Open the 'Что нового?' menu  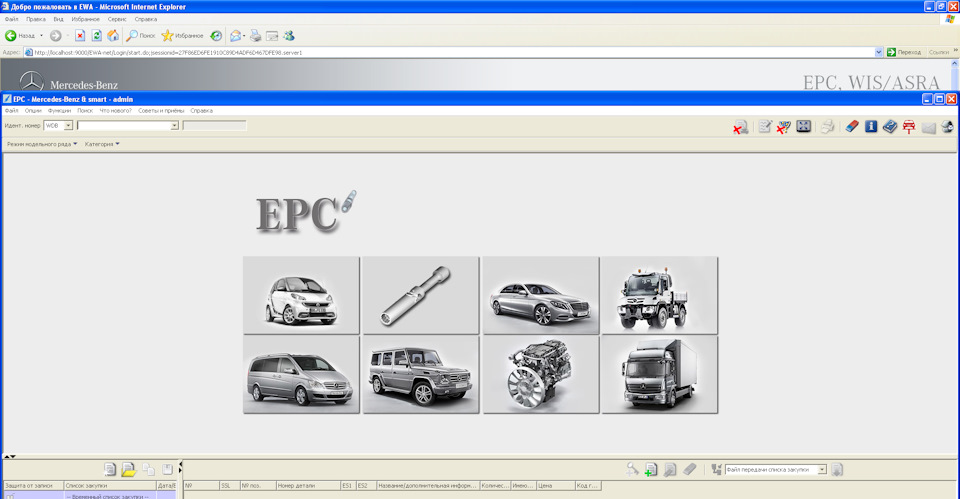(116, 111)
